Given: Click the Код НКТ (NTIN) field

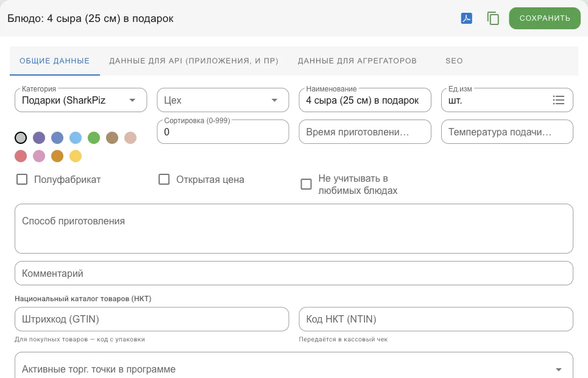Looking at the screenshot, I should 436,319.
